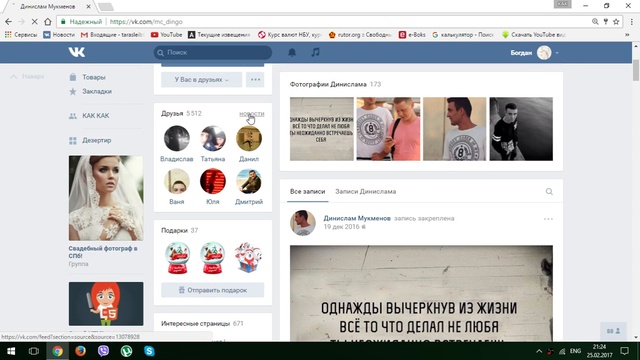Open the Action Center notification icon
Image resolution: width=640 pixels, height=360 pixels.
click(624, 351)
